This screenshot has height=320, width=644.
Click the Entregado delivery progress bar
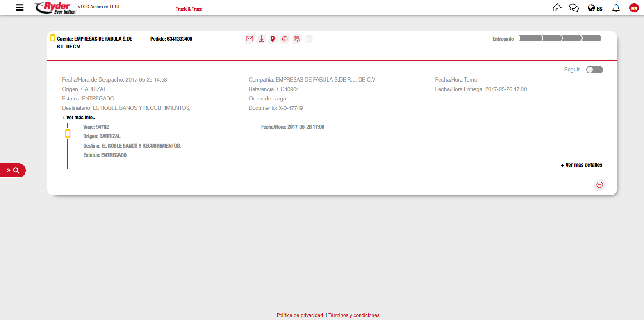[560, 39]
